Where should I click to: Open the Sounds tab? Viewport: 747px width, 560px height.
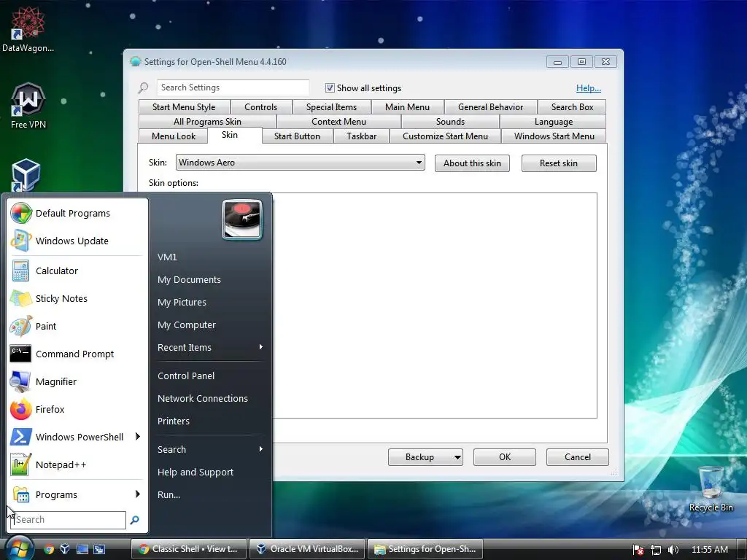pyautogui.click(x=450, y=122)
